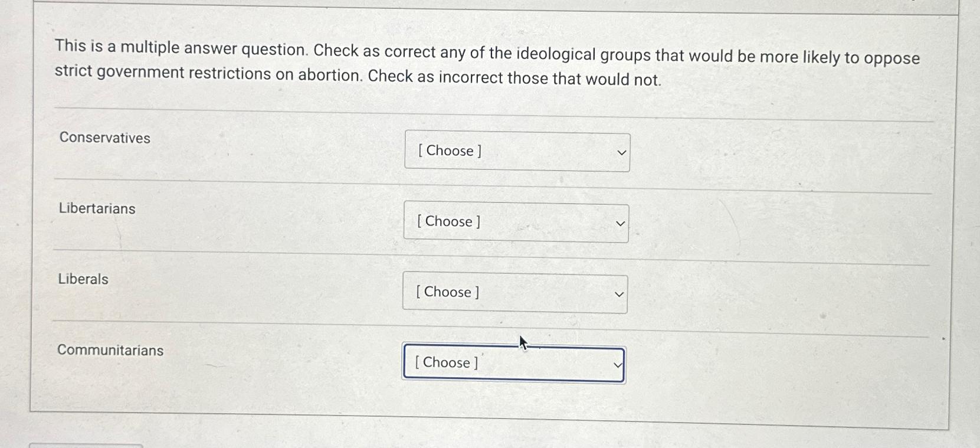Open the Libertarians answer dropdown

[x=515, y=223]
